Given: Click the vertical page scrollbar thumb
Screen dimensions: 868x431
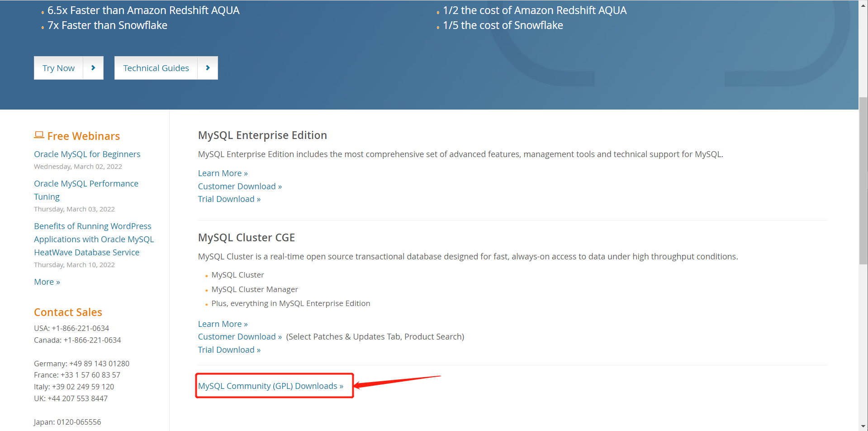Looking at the screenshot, I should [x=863, y=181].
